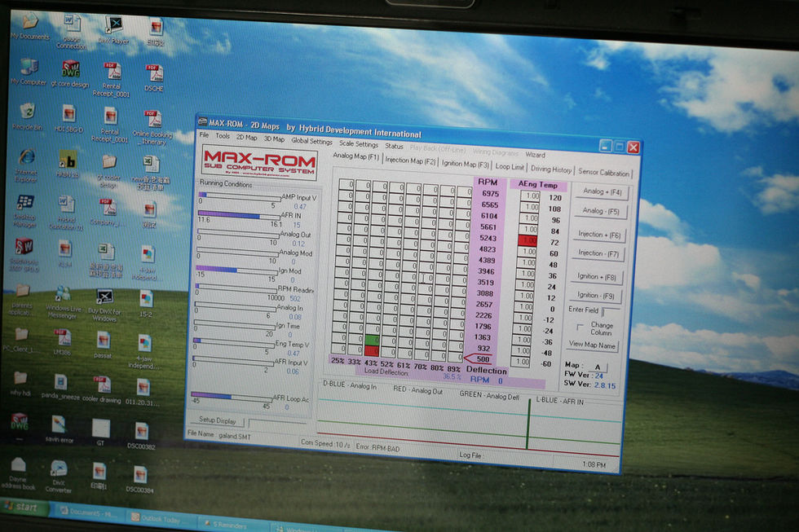Open the gt cooler design folder
This screenshot has height=532, width=799.
[108, 171]
